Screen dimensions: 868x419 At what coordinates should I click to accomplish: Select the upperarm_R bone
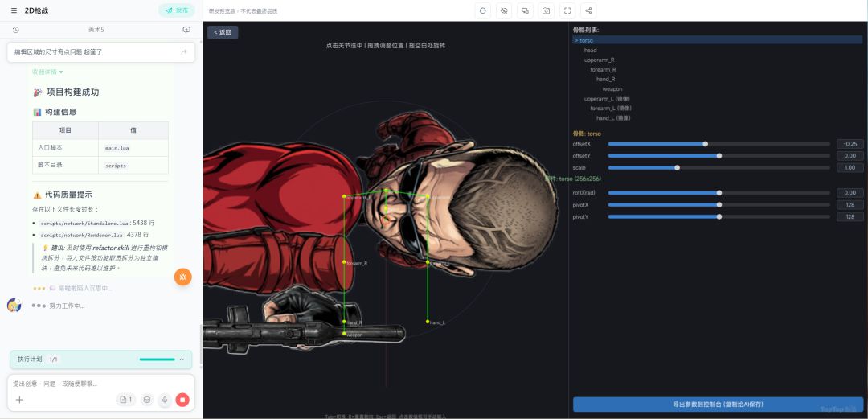tap(599, 60)
